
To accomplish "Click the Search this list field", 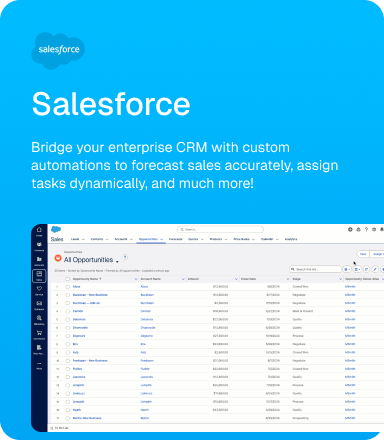I will pyautogui.click(x=315, y=269).
